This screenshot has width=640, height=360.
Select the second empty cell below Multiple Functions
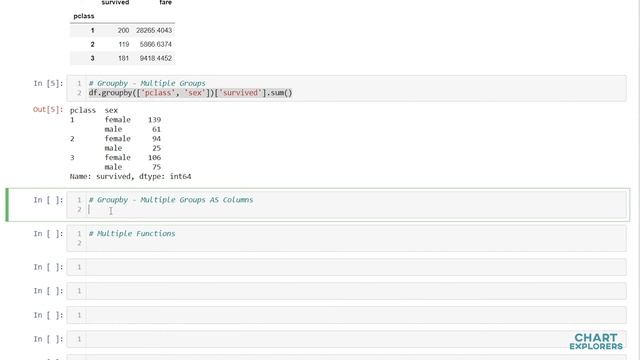point(346,291)
